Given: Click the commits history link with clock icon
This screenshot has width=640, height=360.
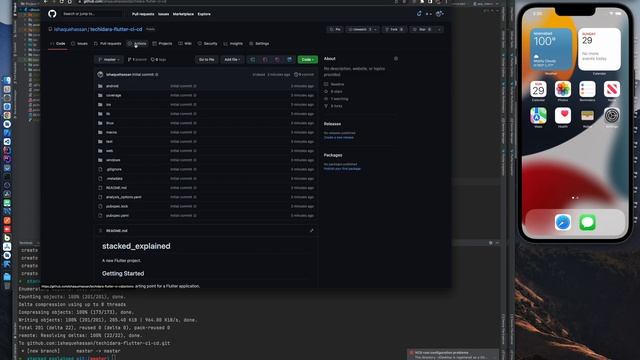Looking at the screenshot, I should point(304,75).
